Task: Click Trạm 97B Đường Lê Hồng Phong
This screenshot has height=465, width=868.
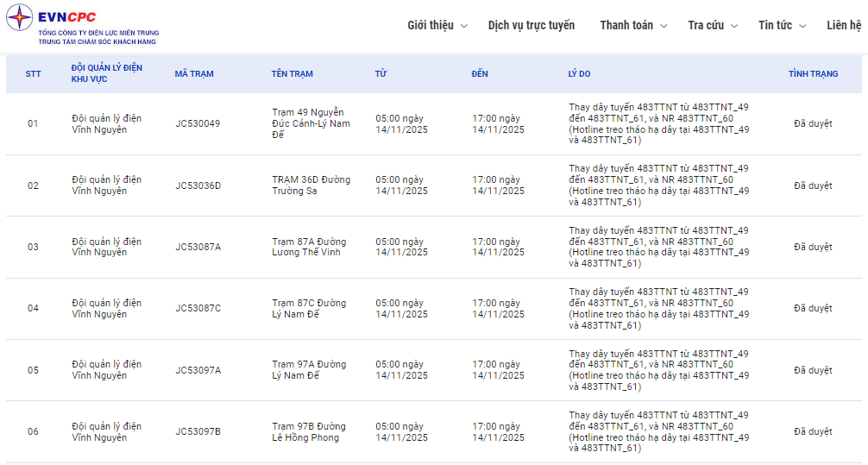Action: [x=308, y=431]
